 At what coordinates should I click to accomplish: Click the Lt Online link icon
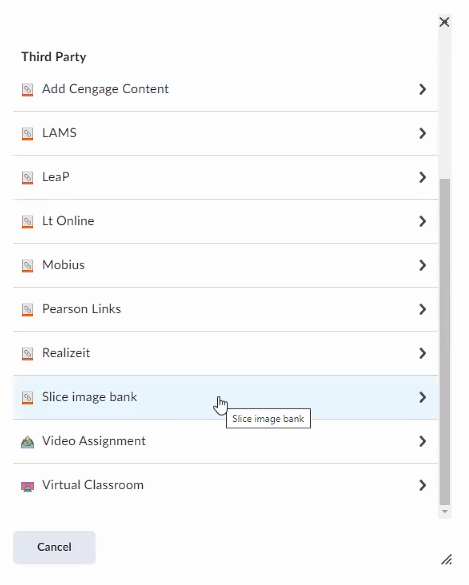(x=27, y=222)
